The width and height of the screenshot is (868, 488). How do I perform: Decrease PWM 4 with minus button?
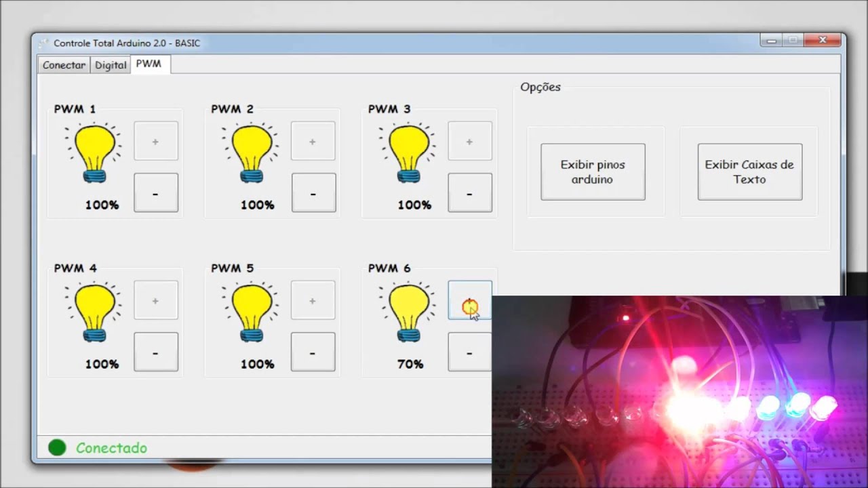(x=156, y=352)
